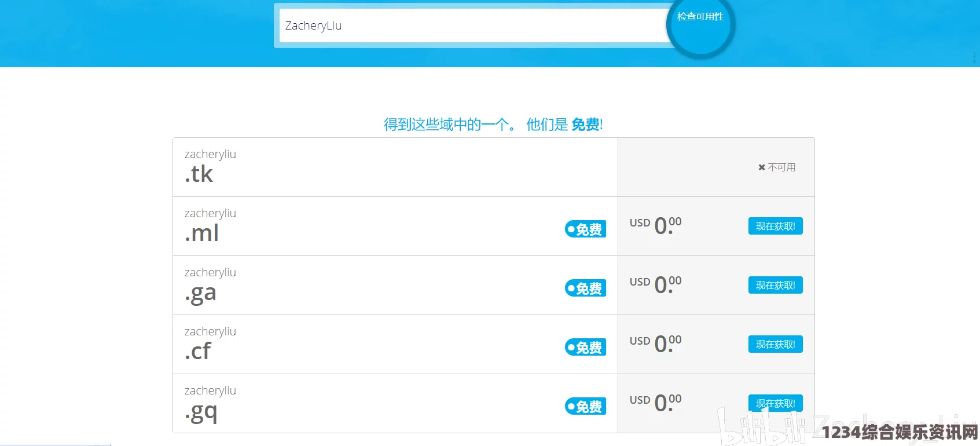Click the heading 得到这些域中的一个。他们是免费!
This screenshot has height=446, width=980.
(x=493, y=125)
